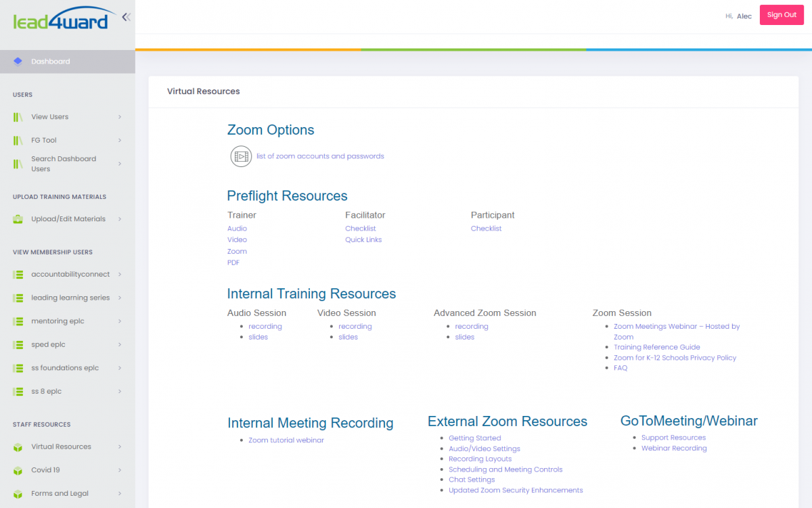Select ss 8 eplc menu item
The image size is (812, 508).
pyautogui.click(x=68, y=392)
